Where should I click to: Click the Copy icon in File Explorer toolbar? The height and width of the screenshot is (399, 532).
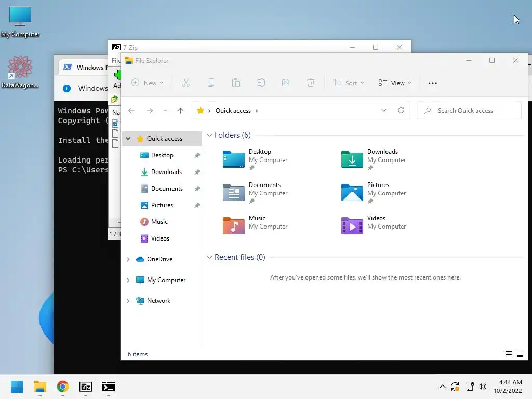[211, 83]
